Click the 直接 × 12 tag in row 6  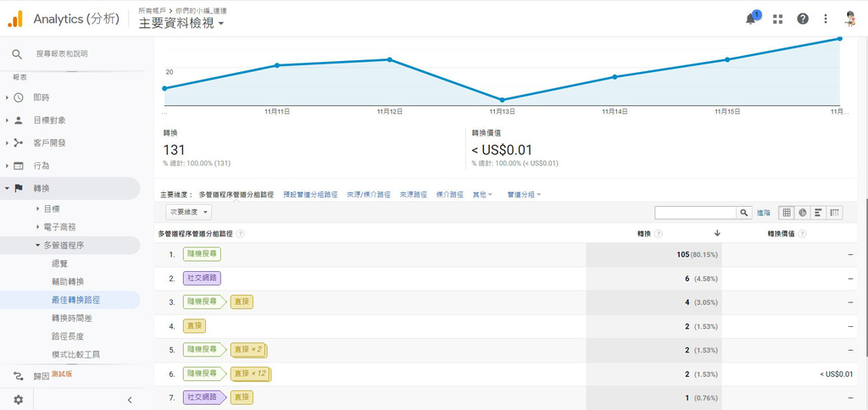tap(250, 374)
